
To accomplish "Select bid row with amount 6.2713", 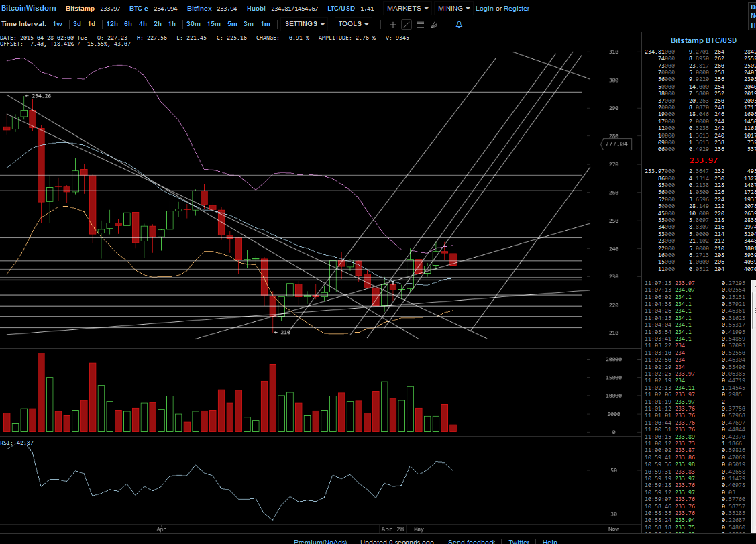I will point(699,255).
